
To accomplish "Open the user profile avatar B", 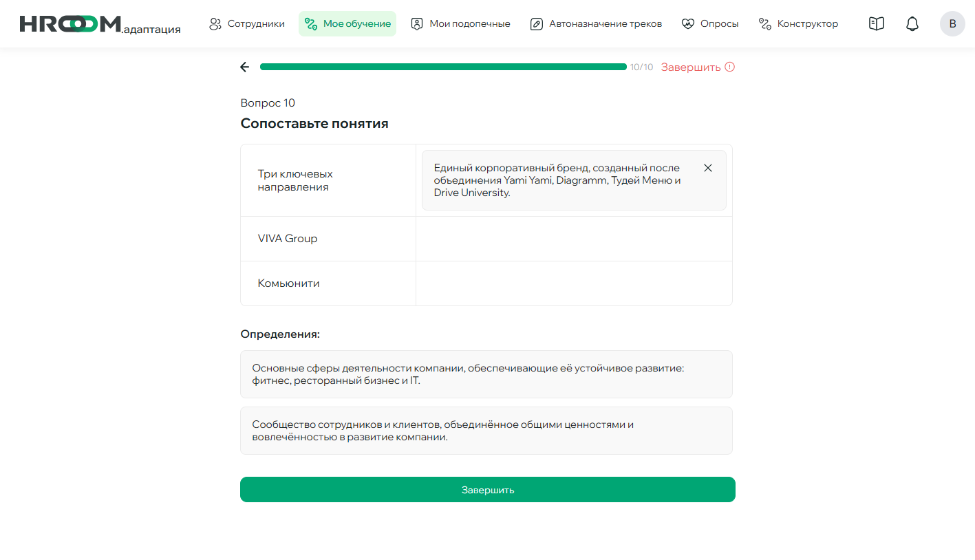I will point(952,23).
